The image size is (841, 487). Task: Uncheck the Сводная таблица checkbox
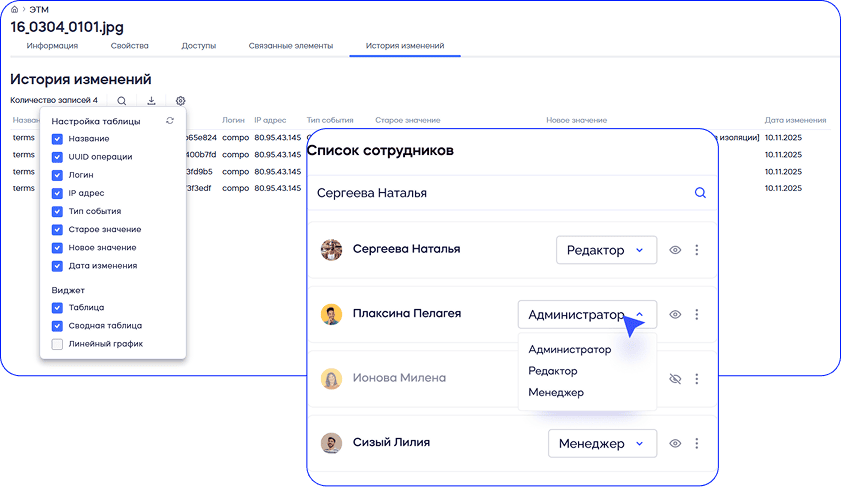(x=57, y=326)
